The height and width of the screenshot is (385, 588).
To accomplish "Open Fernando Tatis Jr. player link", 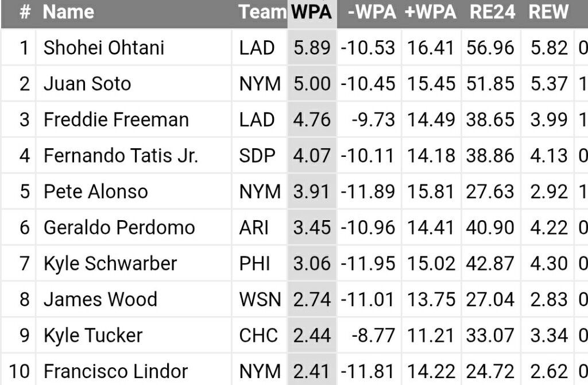I will point(121,156).
